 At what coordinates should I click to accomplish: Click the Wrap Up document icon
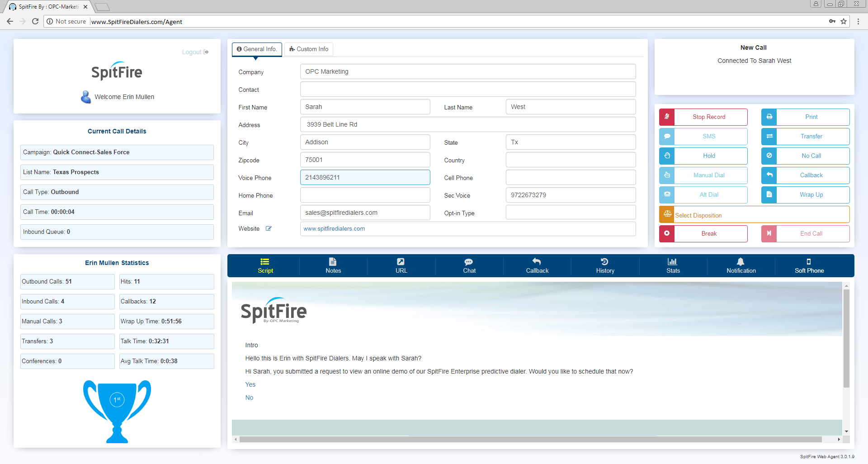[769, 194]
